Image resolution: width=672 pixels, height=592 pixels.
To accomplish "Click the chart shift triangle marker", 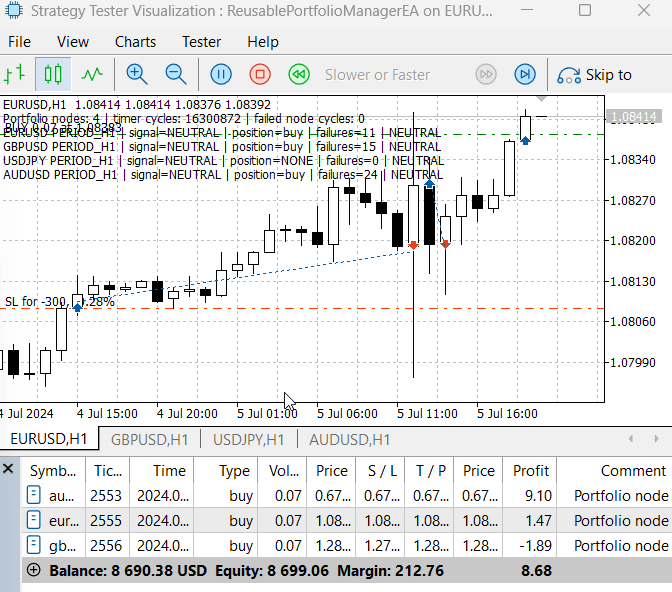I will pos(542,99).
